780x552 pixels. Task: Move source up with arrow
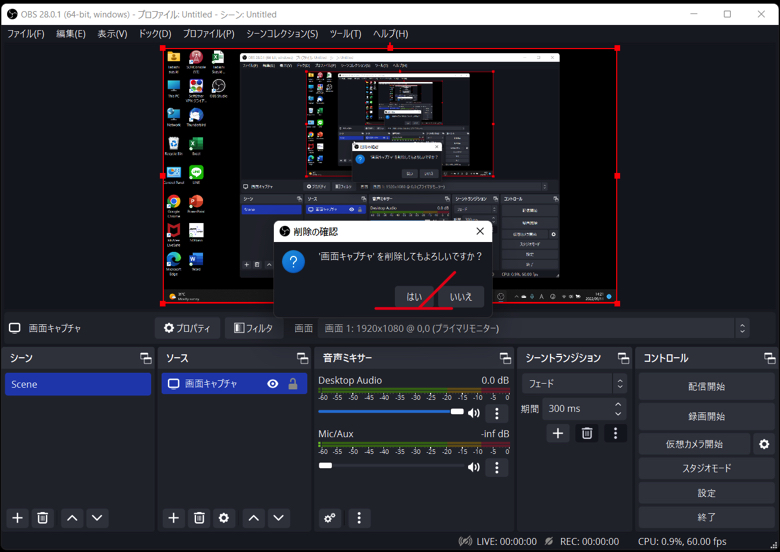(x=254, y=518)
